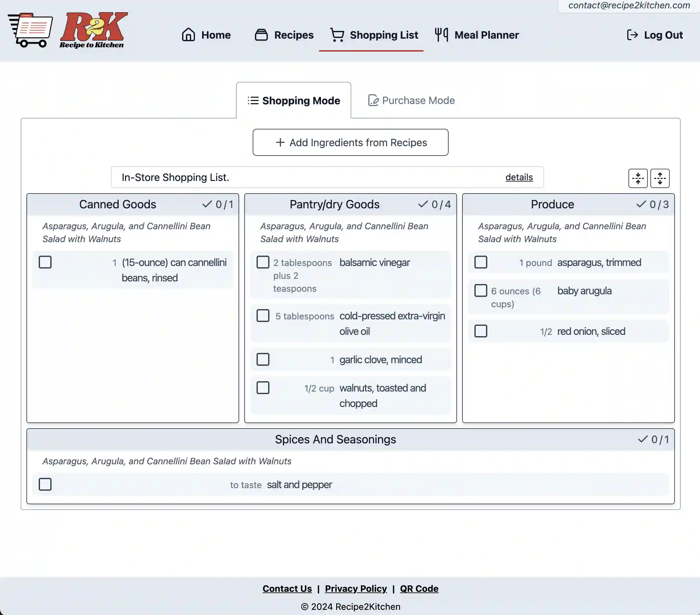Select the Shopping Mode tab
The image size is (700, 615).
[294, 100]
